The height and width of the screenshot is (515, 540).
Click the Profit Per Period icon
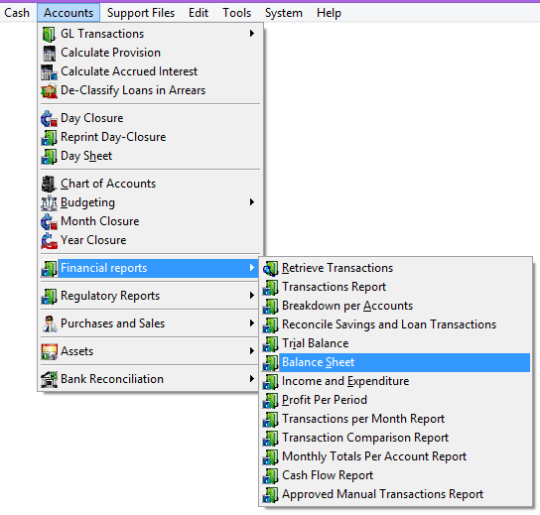point(270,400)
